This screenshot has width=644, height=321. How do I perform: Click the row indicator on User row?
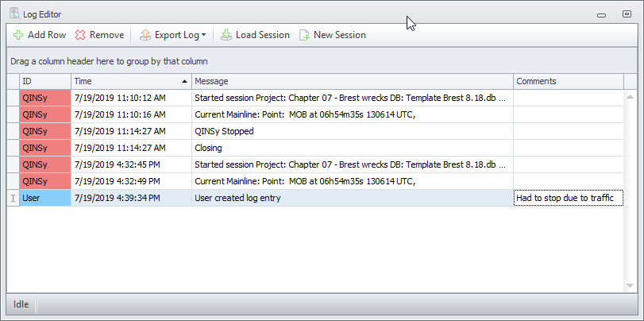pos(13,199)
